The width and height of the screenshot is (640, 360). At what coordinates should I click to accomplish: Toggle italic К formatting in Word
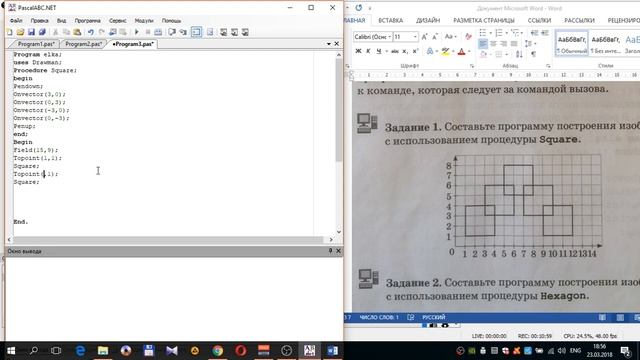[368, 51]
